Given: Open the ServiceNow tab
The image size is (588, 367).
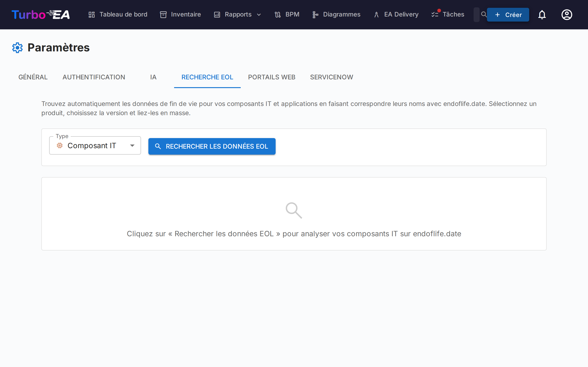Looking at the screenshot, I should (331, 77).
